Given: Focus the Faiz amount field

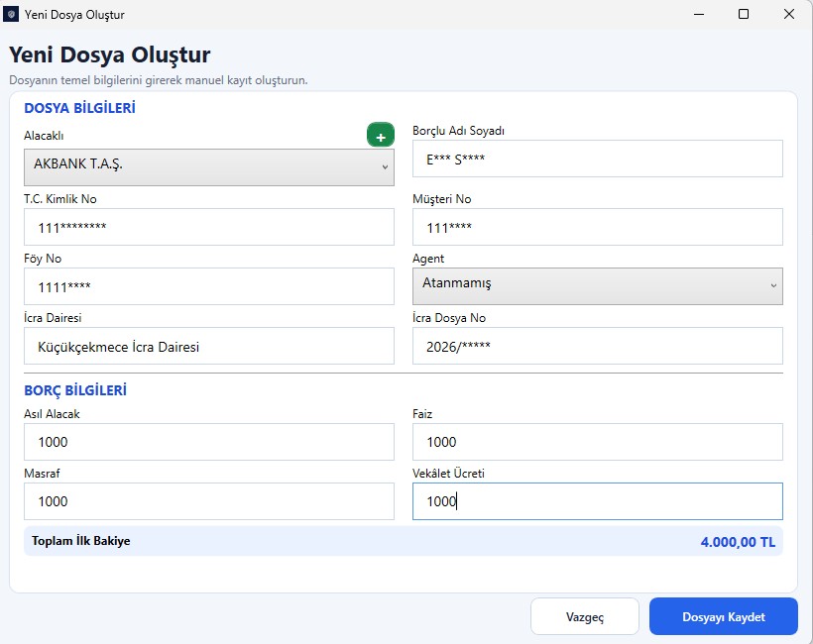Looking at the screenshot, I should [x=597, y=442].
